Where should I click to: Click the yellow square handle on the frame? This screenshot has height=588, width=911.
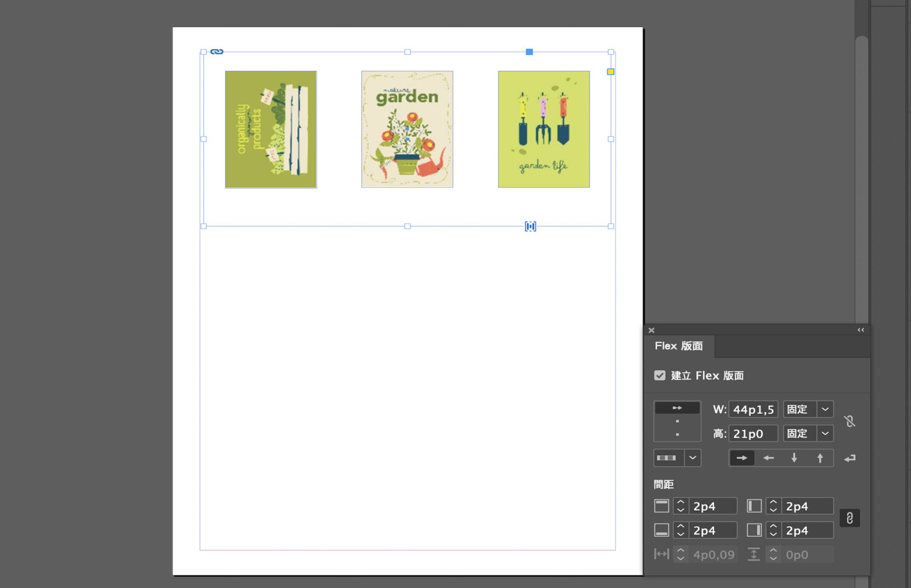coord(611,72)
